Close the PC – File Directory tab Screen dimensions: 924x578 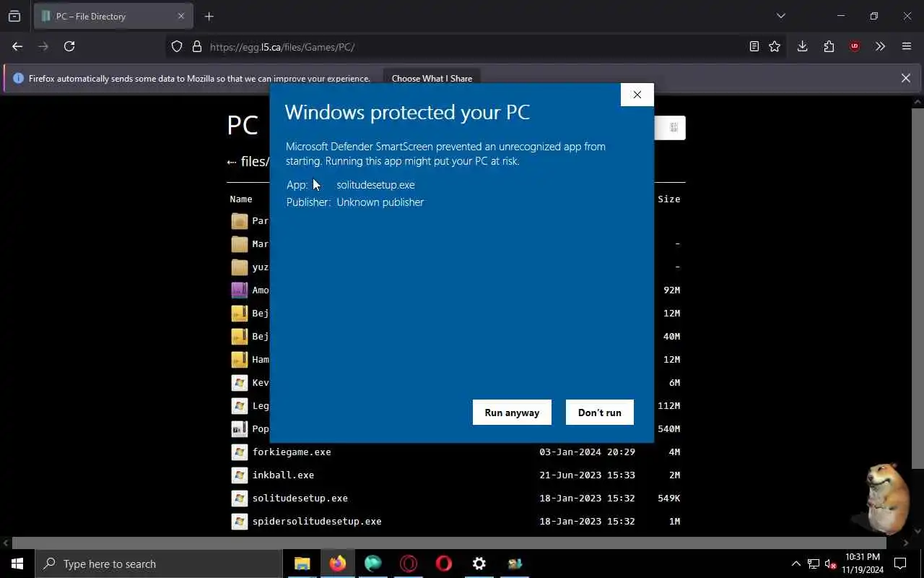pos(181,16)
